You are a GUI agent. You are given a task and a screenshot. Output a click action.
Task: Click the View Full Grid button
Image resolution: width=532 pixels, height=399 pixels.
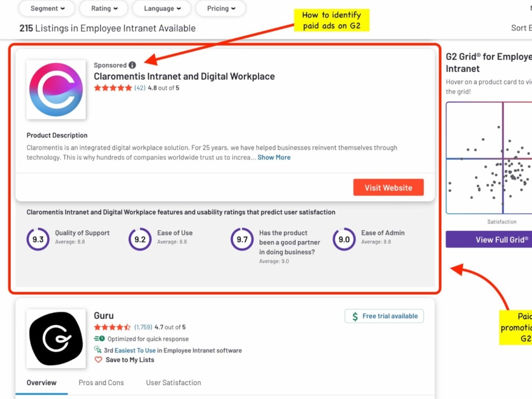[489, 239]
